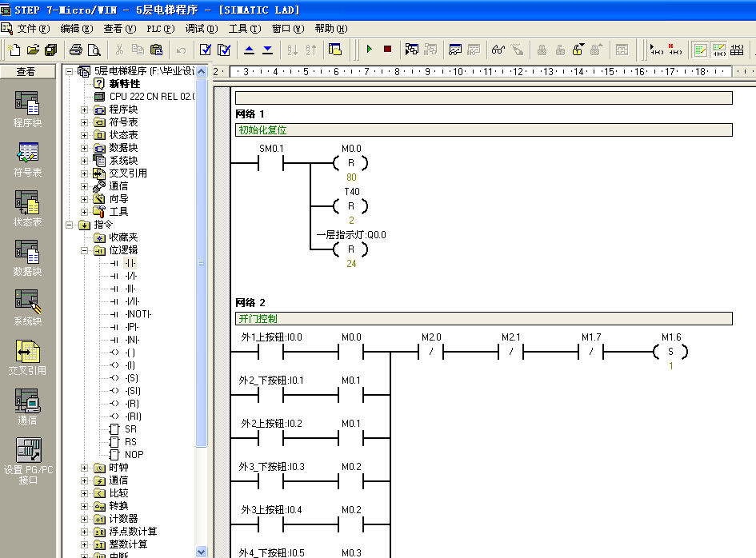This screenshot has width=756, height=558.
Task: Open System Block in navigation bar
Action: (x=27, y=308)
